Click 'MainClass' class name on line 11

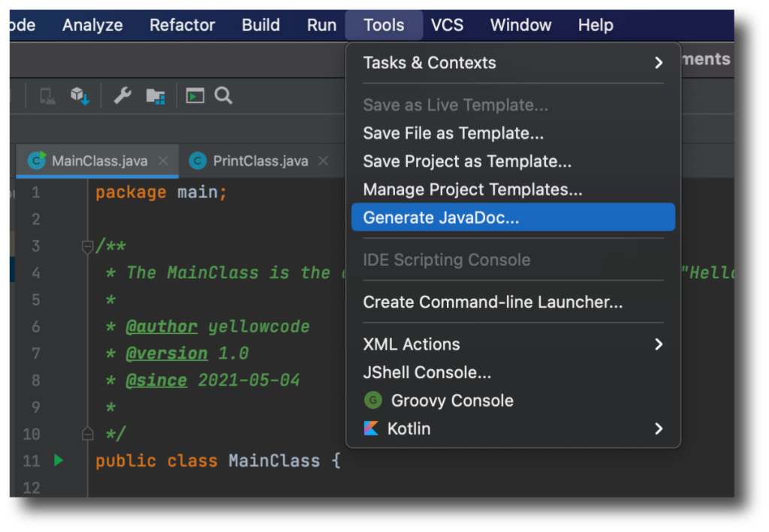(274, 461)
